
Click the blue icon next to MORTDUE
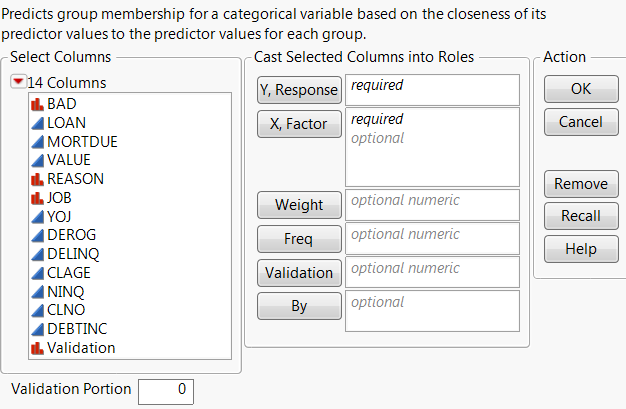coord(38,141)
